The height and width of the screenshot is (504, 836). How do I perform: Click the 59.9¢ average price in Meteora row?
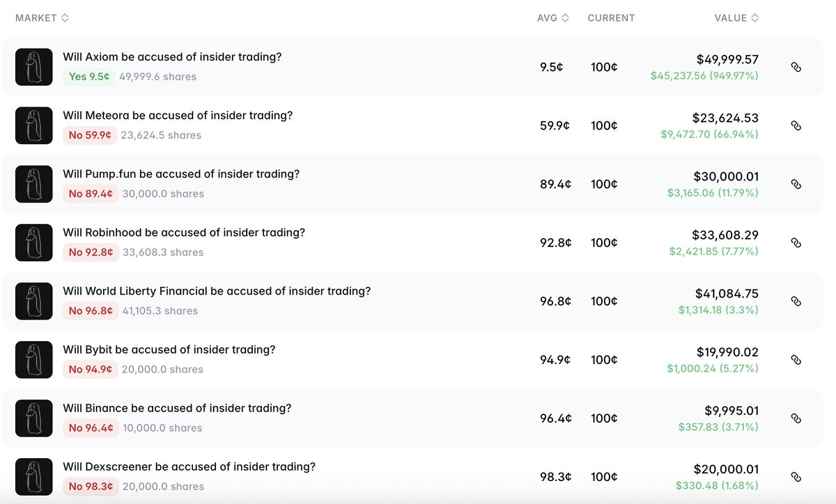coord(555,126)
